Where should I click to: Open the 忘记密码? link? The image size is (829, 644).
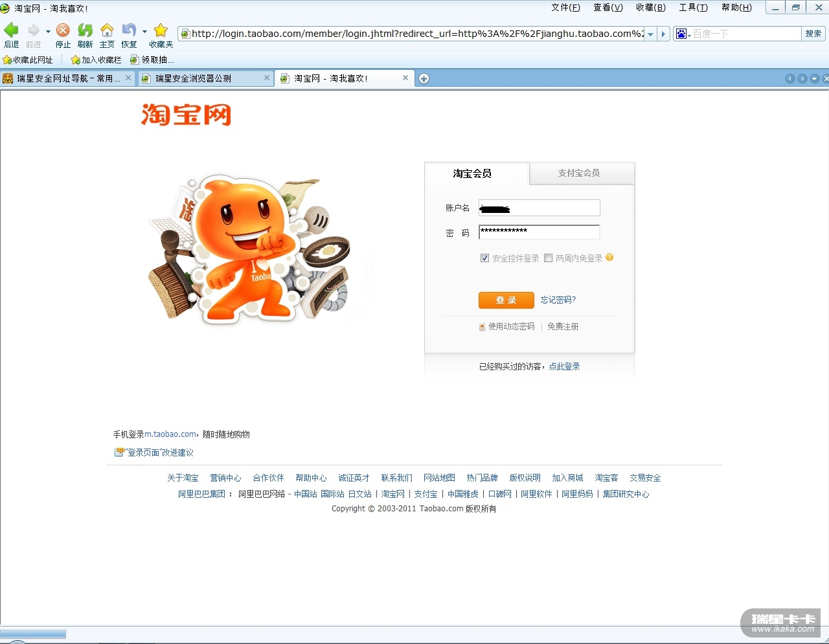(x=558, y=300)
